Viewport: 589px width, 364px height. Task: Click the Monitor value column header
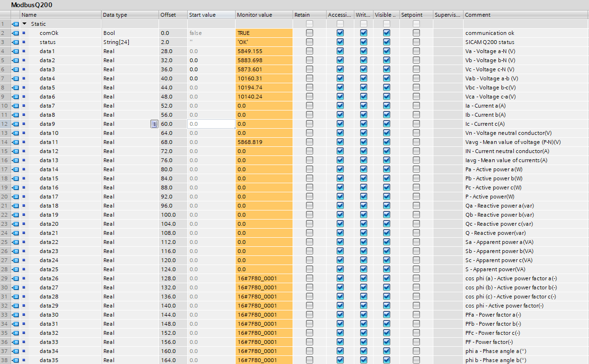[263, 15]
